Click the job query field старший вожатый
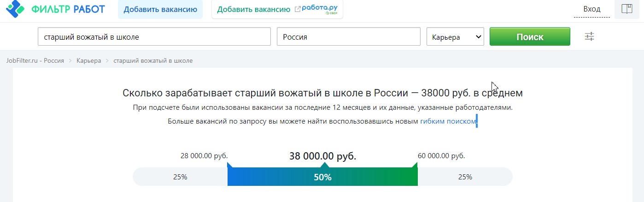644x202 pixels. click(154, 37)
